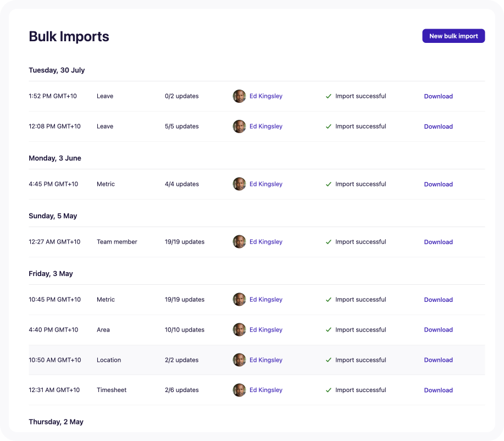
Task: Download the Team member import from Sunday 5 May
Action: tap(438, 241)
